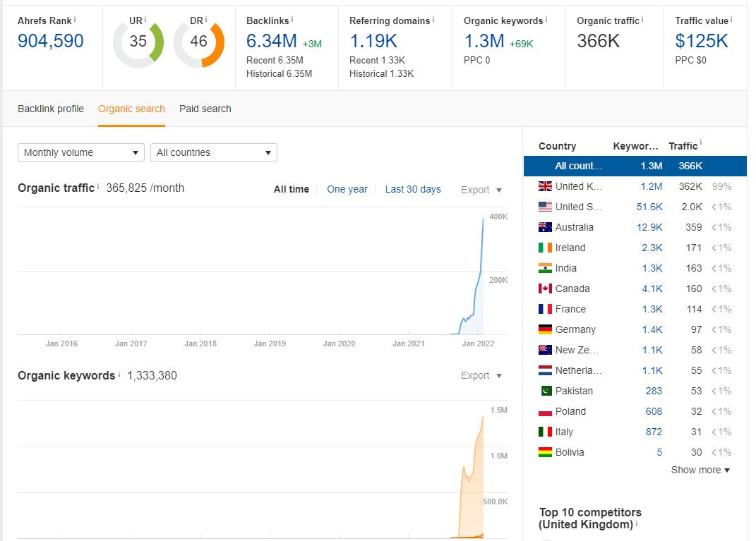The height and width of the screenshot is (541, 756).
Task: Open Traffic value $125K
Action: click(x=702, y=41)
